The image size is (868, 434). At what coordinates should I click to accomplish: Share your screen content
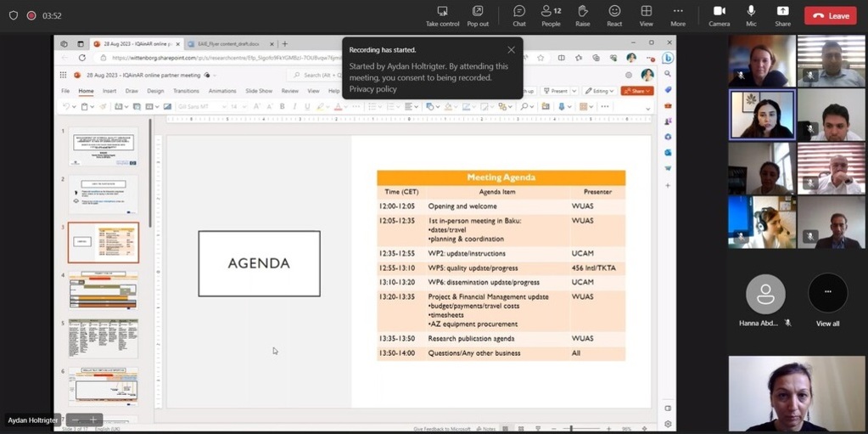[x=782, y=15]
